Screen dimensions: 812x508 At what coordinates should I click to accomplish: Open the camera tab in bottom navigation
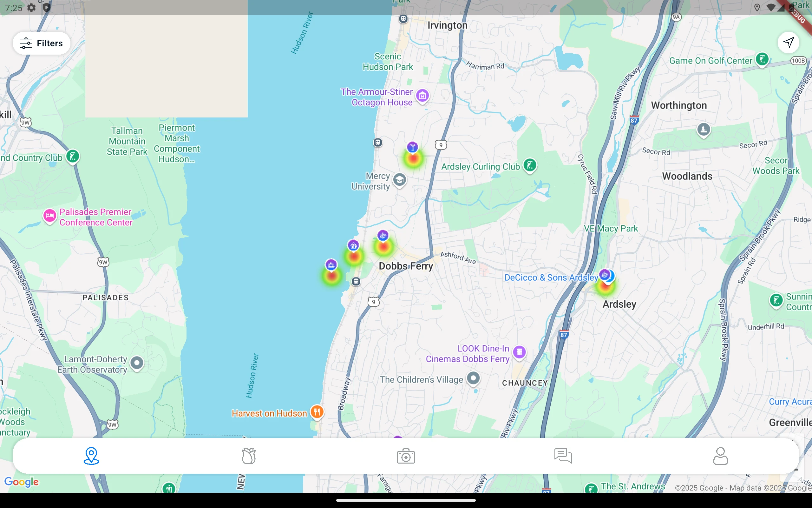coord(406,456)
